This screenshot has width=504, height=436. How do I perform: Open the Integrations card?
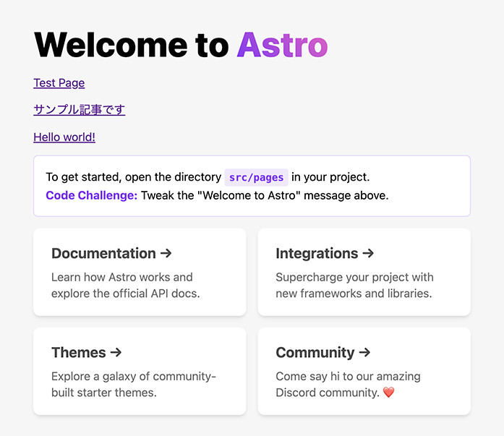tap(364, 272)
